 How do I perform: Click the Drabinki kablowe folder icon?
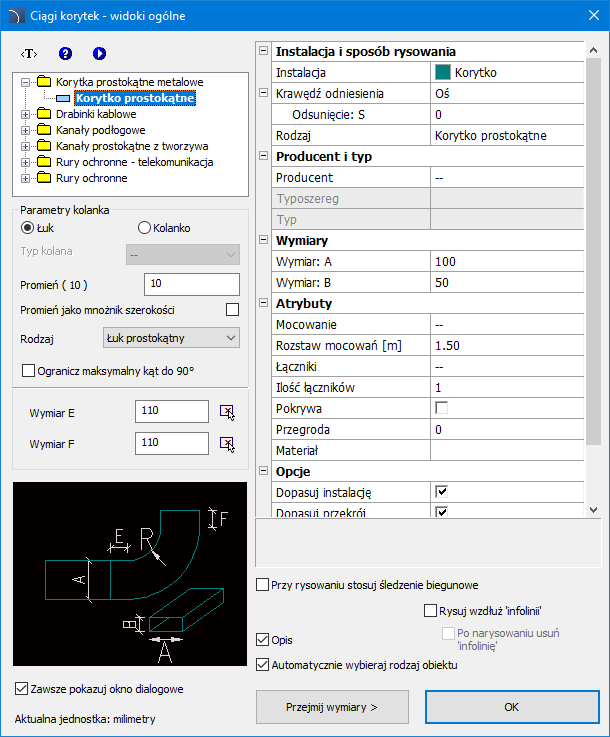[44, 115]
